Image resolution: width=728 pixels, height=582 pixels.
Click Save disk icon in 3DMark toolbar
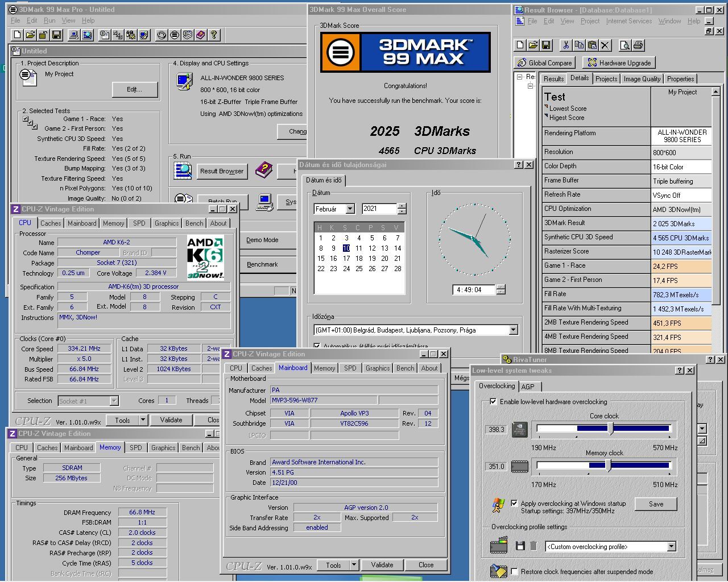56,35
